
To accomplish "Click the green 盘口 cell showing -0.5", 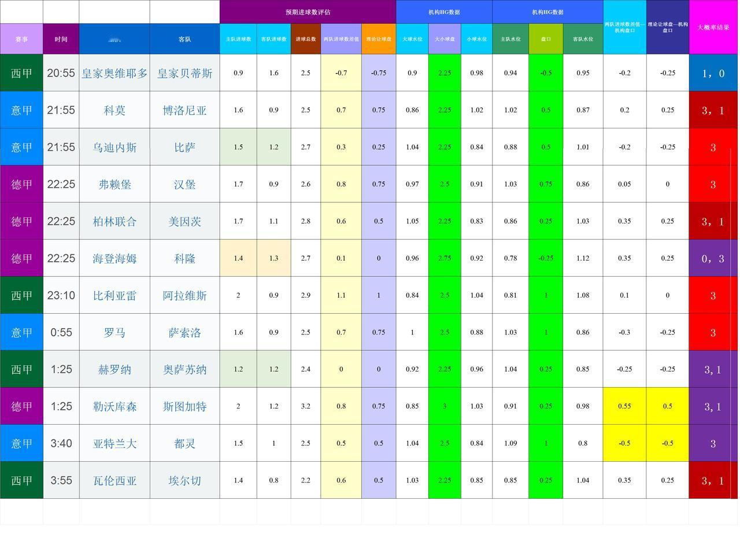I will (x=545, y=73).
